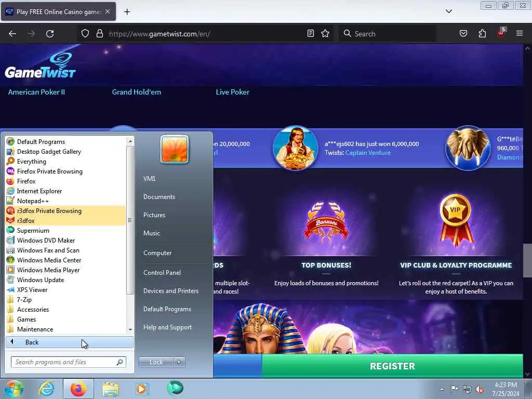
Task: Open uBlock extension icon with badge
Action: click(x=501, y=33)
